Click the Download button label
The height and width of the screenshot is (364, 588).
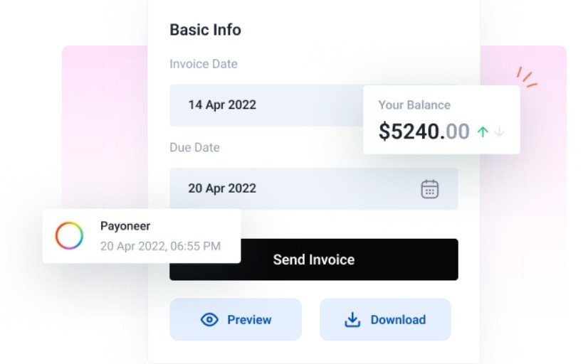[x=398, y=320]
